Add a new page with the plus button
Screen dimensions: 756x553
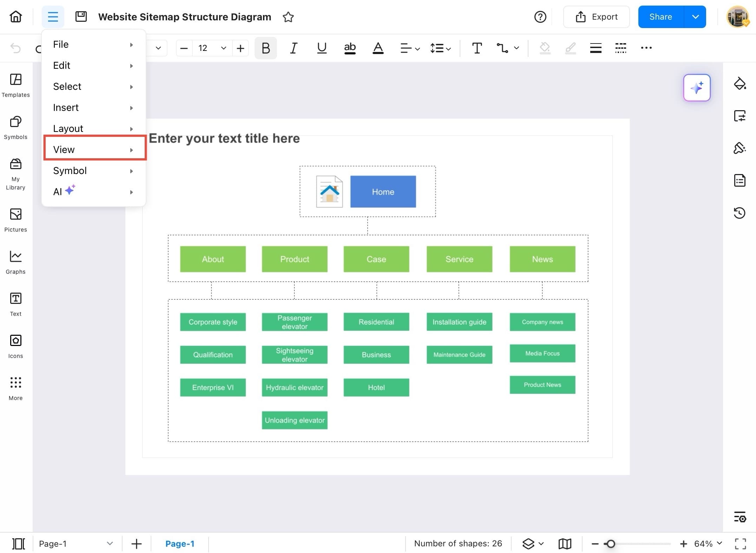coord(136,543)
